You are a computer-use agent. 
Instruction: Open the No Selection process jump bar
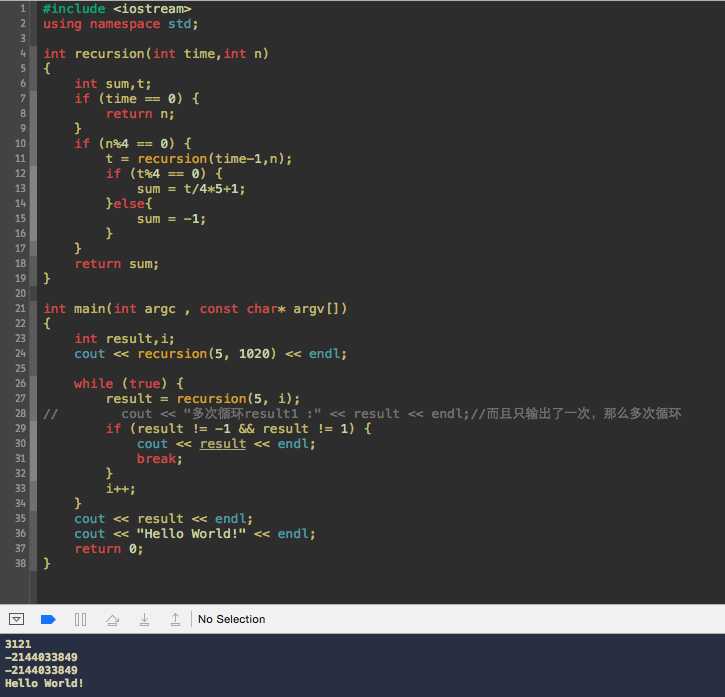(231, 619)
